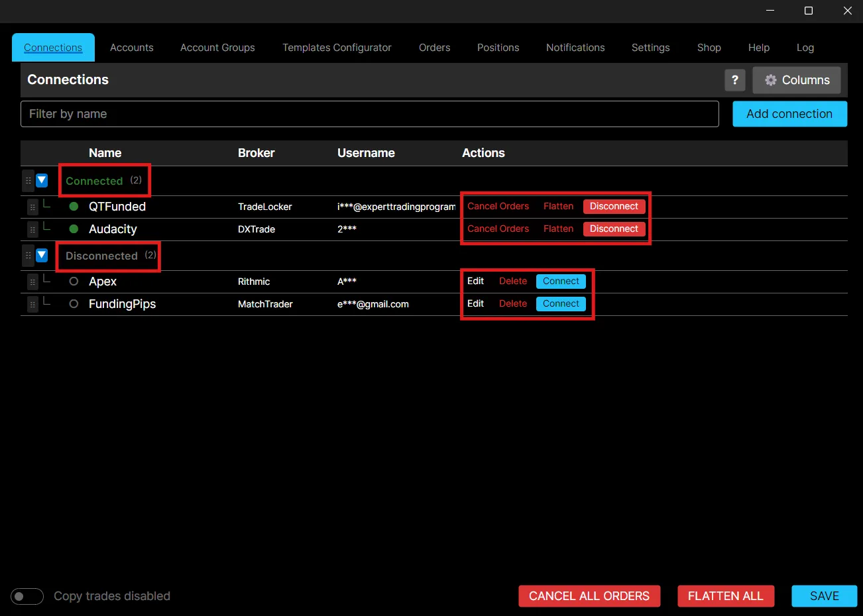Click green status dot of QTFunded

[x=74, y=207]
